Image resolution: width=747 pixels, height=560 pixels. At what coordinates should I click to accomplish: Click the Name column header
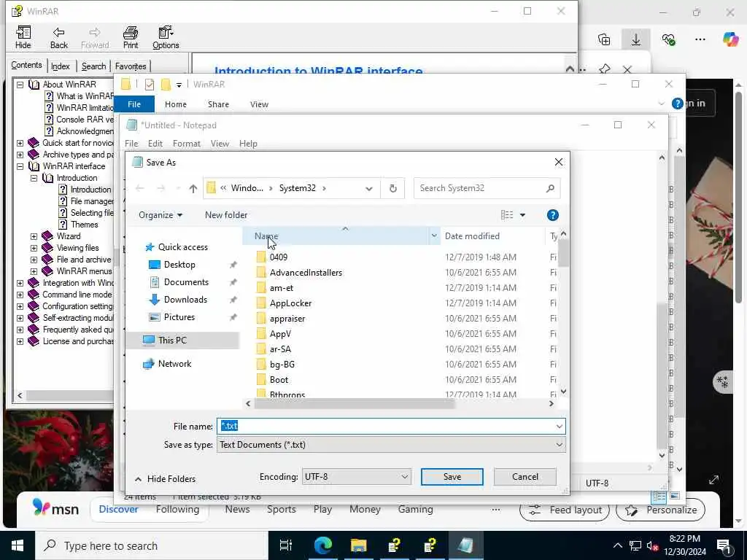point(341,236)
